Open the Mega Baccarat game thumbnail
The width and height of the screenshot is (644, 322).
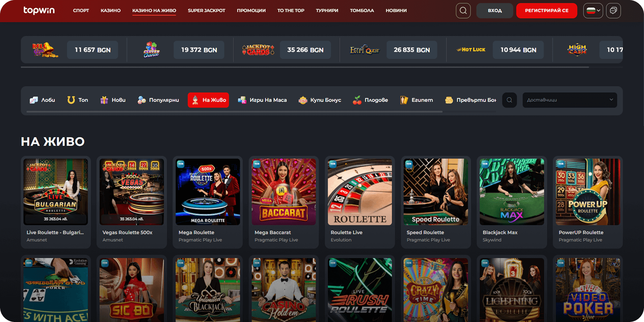[x=283, y=192]
